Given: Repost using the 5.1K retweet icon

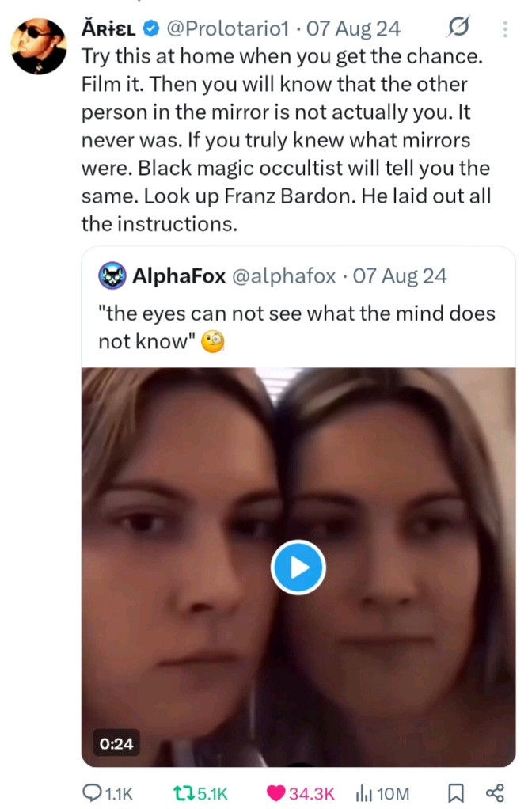Looking at the screenshot, I should click(x=200, y=793).
